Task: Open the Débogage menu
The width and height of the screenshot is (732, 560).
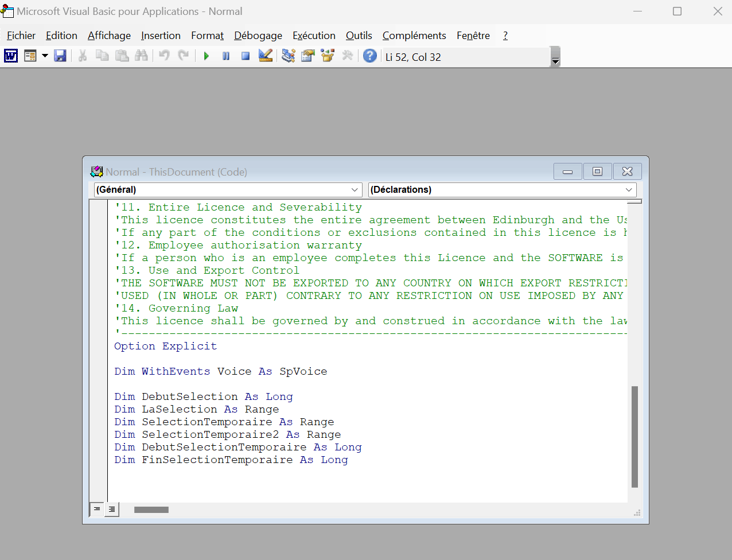Action: (x=258, y=36)
